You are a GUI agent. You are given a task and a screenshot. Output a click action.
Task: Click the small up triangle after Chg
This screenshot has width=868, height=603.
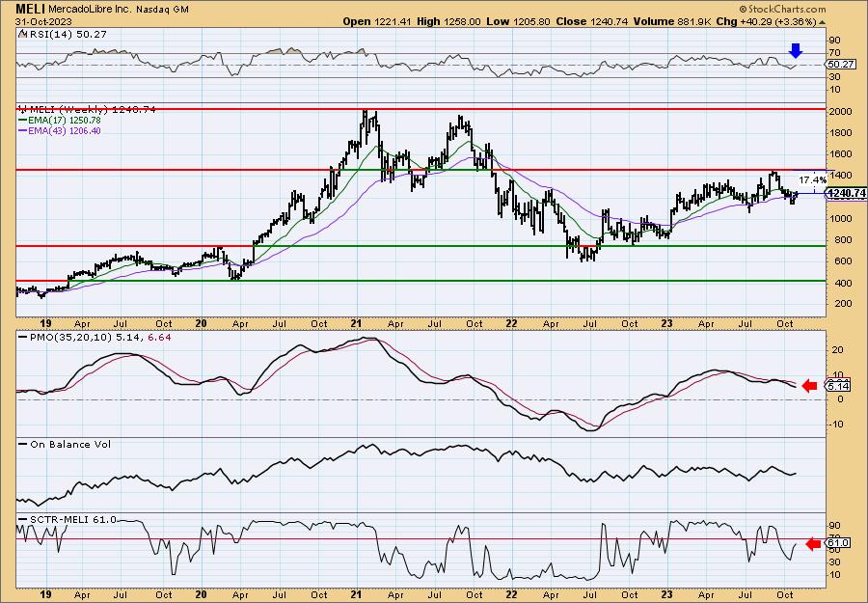point(822,22)
